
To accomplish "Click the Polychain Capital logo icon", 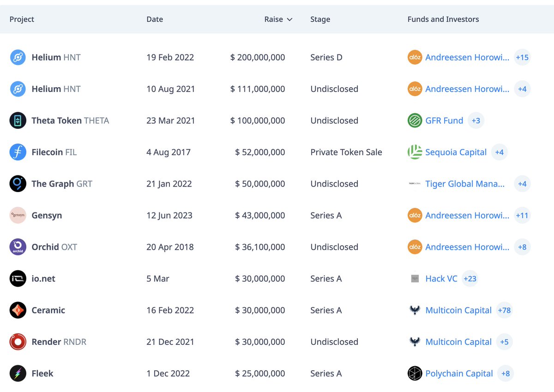I will 415,374.
